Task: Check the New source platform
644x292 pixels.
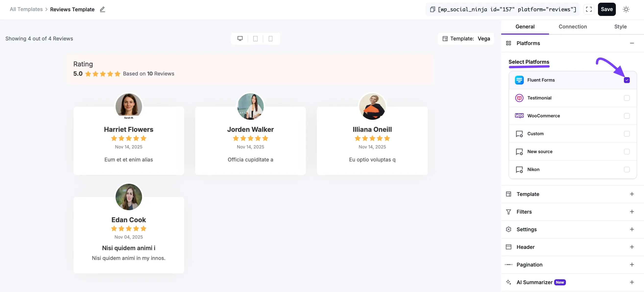Action: click(x=627, y=151)
